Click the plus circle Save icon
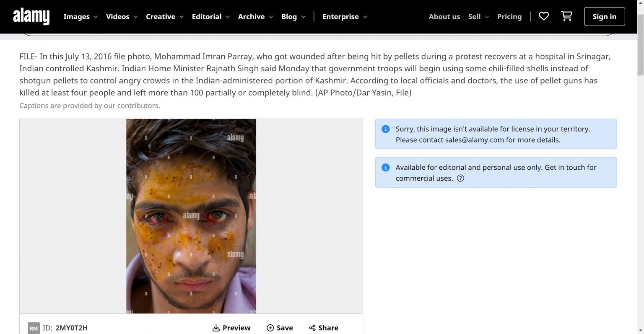Image resolution: width=644 pixels, height=334 pixels. point(270,328)
